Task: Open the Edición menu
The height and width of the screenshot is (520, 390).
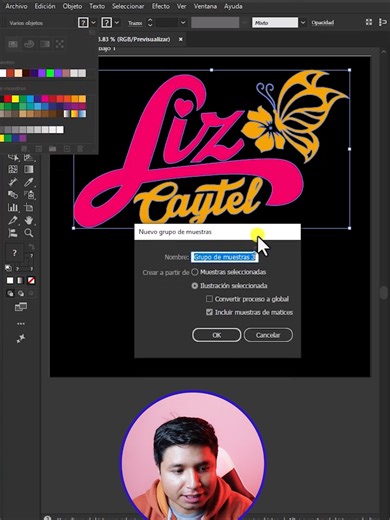Action: pyautogui.click(x=45, y=6)
